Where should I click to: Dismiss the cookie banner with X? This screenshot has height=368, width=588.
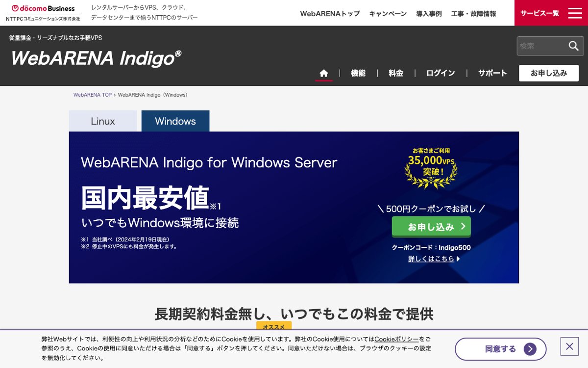pyautogui.click(x=569, y=346)
